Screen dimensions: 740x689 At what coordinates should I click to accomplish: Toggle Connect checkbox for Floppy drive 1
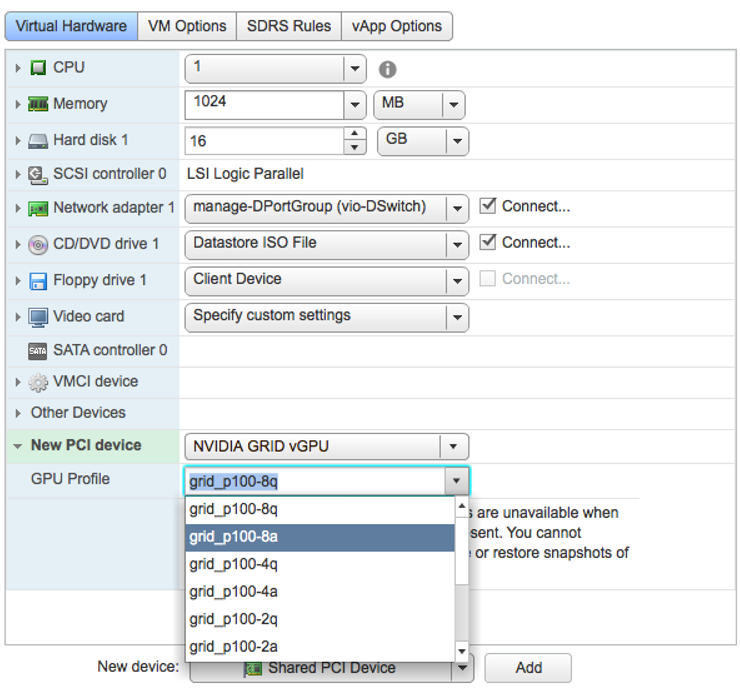488,278
